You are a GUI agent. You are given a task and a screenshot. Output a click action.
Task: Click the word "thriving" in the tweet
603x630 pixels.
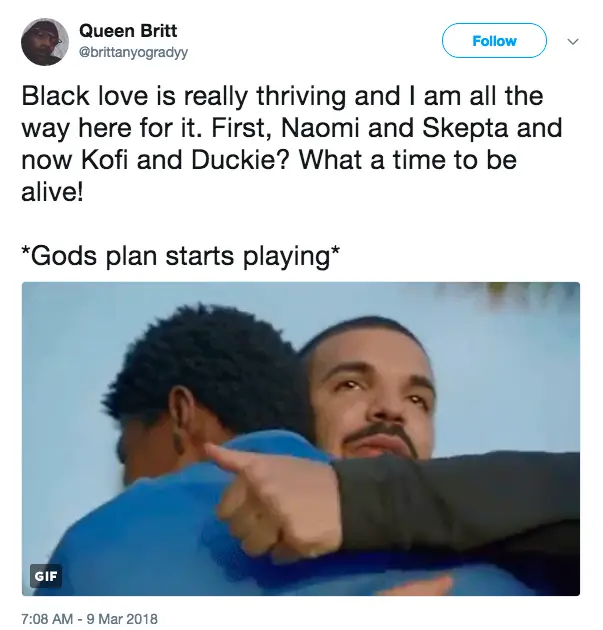(x=301, y=96)
